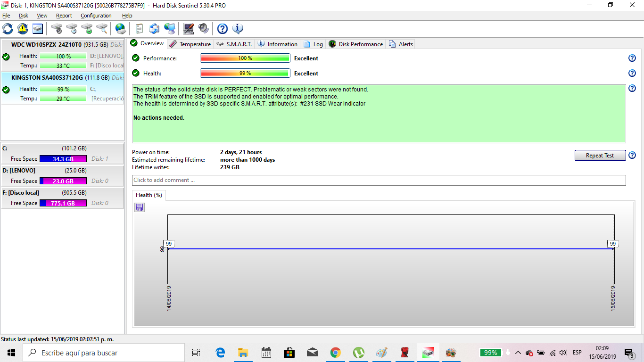The height and width of the screenshot is (362, 644).
Task: Switch to the S.M.A.R.T. tab
Action: point(234,44)
